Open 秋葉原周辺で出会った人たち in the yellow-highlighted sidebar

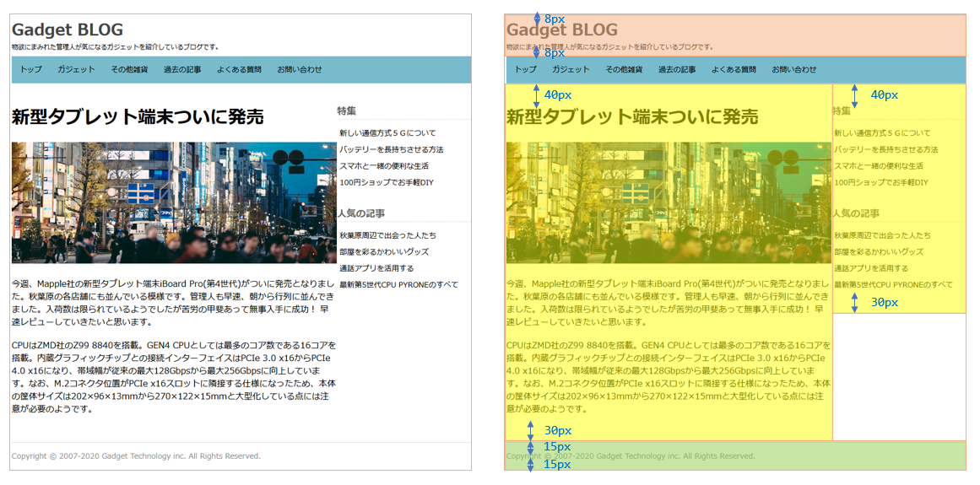pyautogui.click(x=882, y=235)
